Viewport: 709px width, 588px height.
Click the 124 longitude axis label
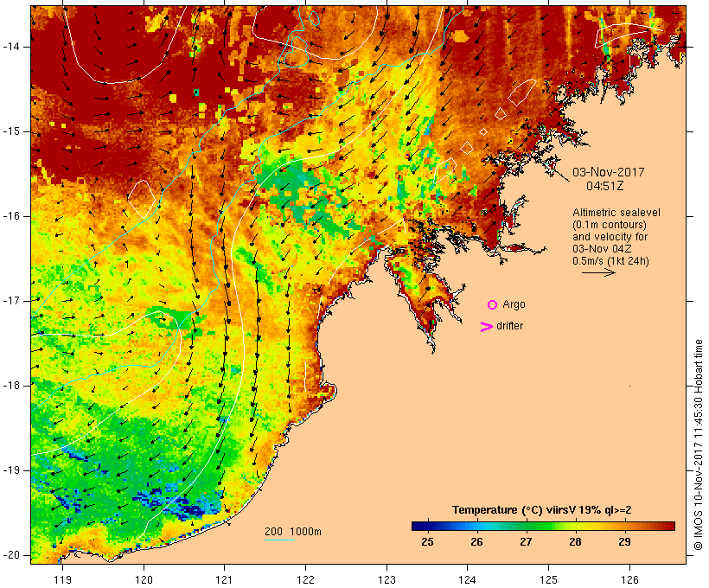pyautogui.click(x=467, y=579)
